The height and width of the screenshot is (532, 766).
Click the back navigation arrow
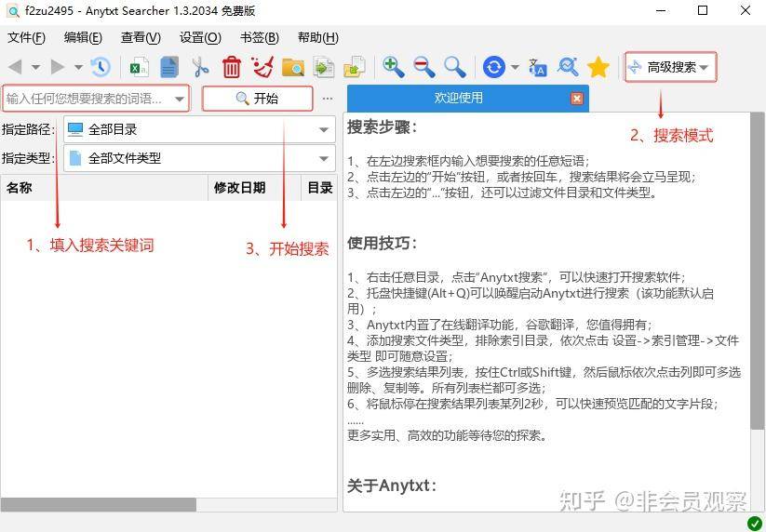[16, 67]
